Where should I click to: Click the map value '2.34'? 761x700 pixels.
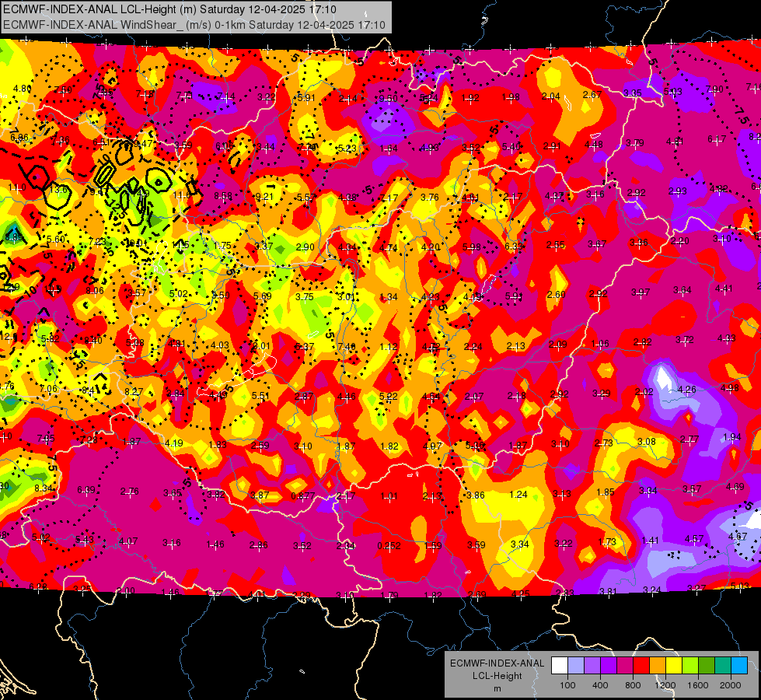point(346,546)
